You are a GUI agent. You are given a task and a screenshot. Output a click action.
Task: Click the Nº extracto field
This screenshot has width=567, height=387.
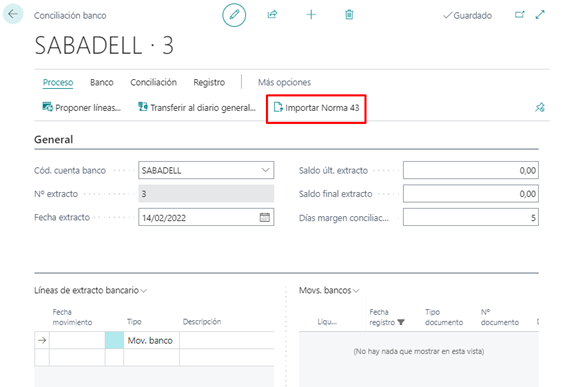click(x=206, y=194)
